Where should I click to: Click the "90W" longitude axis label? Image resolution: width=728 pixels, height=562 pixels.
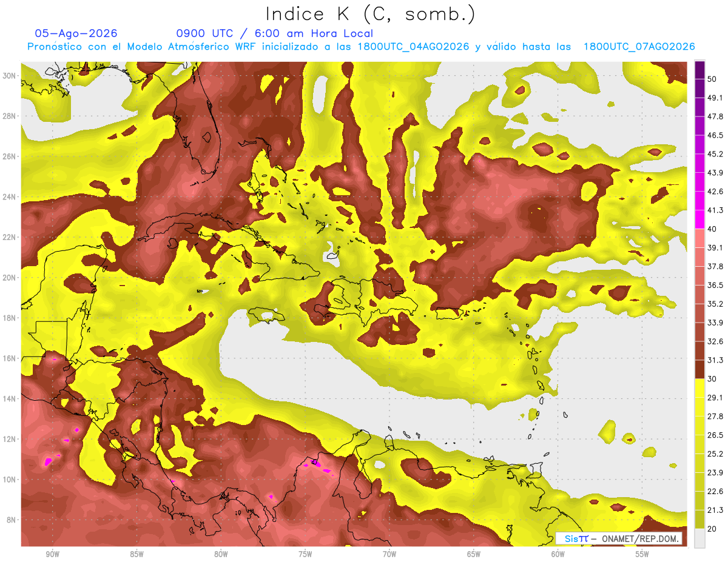point(52,554)
